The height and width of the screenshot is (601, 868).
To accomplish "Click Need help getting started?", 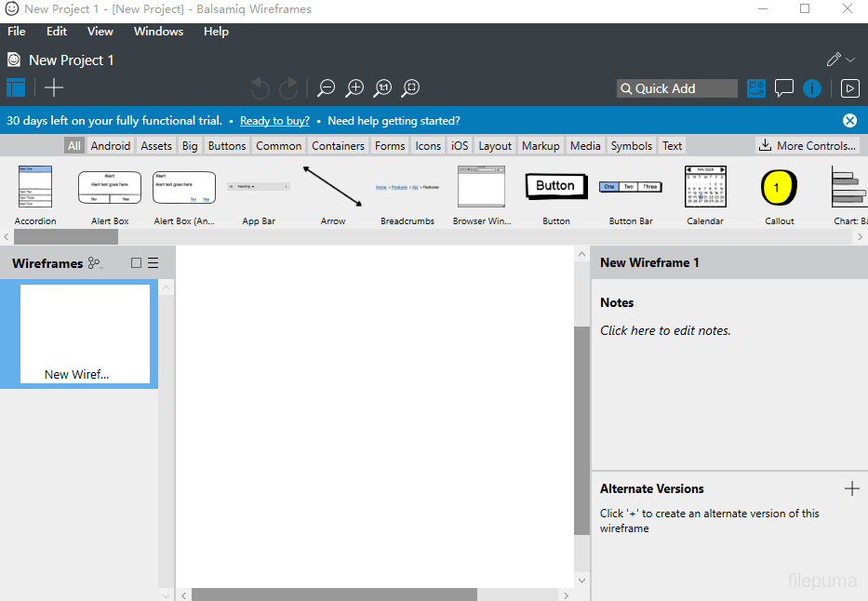I will tap(394, 121).
